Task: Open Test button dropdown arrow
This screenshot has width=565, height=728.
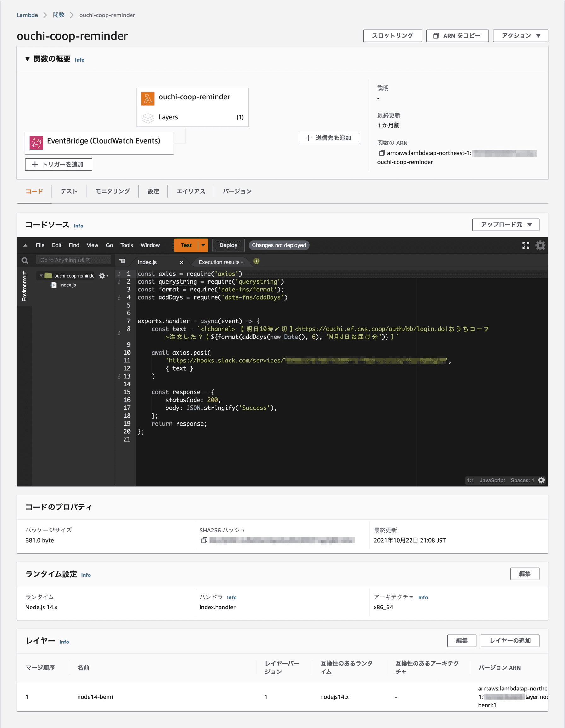Action: pyautogui.click(x=203, y=245)
